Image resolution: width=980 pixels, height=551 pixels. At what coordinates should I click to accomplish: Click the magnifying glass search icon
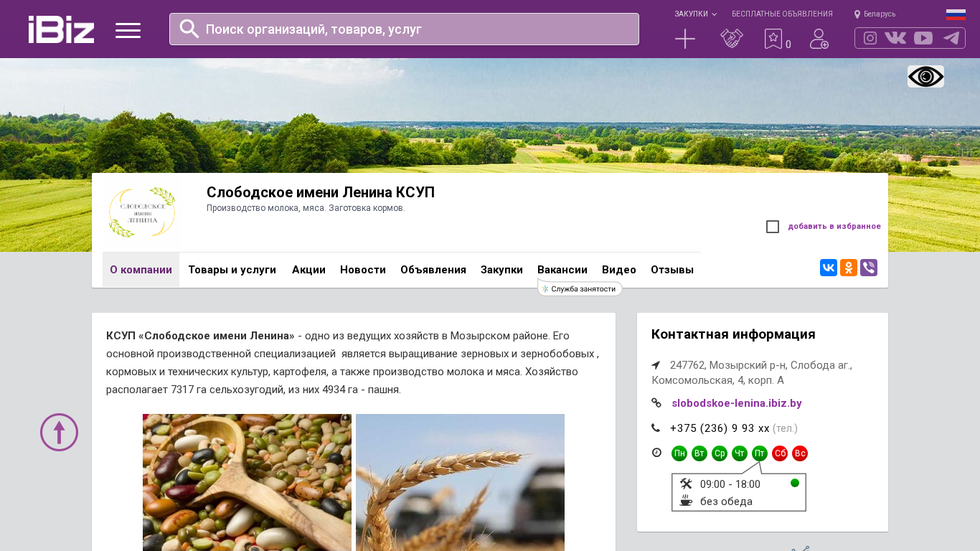click(x=189, y=29)
